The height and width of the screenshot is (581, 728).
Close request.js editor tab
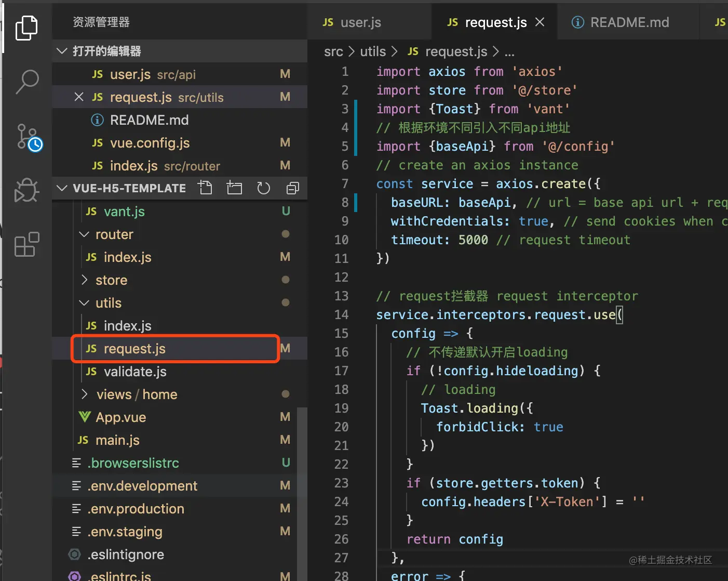(540, 22)
